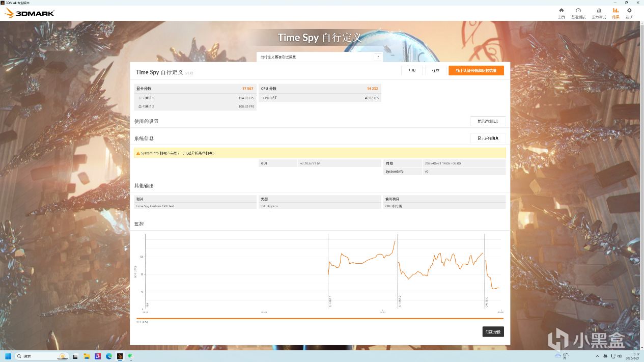The image size is (644, 362).
Task: Click the 114.83 FPS graphics test 1 value
Action: tap(246, 98)
